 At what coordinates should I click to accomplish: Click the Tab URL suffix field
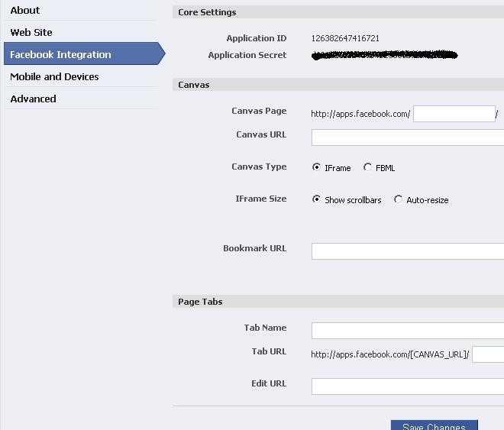(x=488, y=354)
